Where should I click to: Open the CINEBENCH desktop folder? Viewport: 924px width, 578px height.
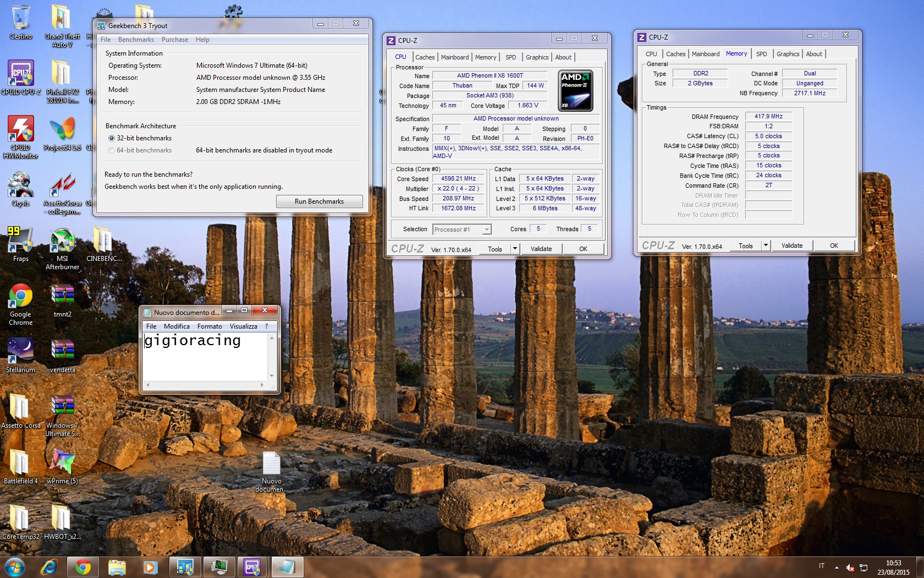103,244
